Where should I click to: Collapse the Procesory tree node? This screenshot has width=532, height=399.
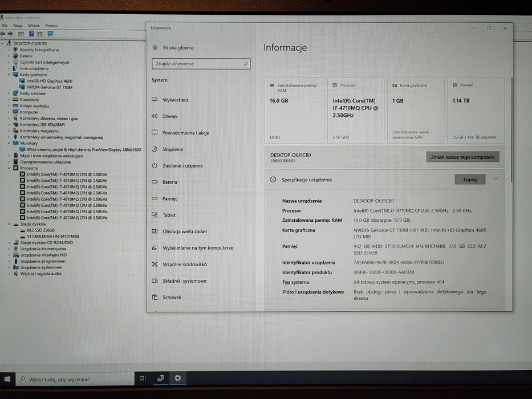[x=9, y=168]
